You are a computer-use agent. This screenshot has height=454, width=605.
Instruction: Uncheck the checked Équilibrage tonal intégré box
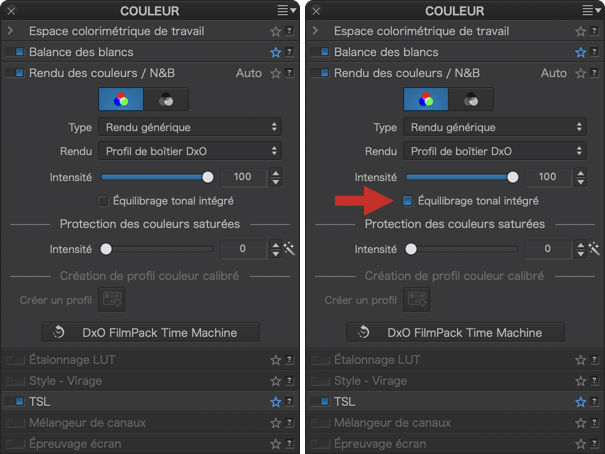click(x=407, y=201)
